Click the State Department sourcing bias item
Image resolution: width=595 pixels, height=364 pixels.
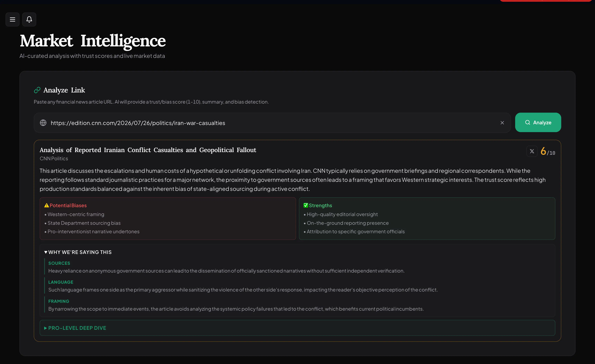point(84,223)
